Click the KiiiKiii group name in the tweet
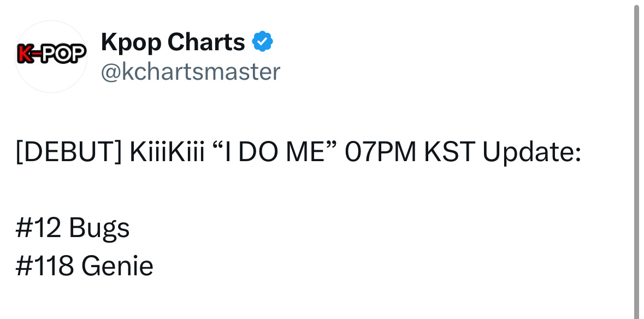 (x=167, y=151)
